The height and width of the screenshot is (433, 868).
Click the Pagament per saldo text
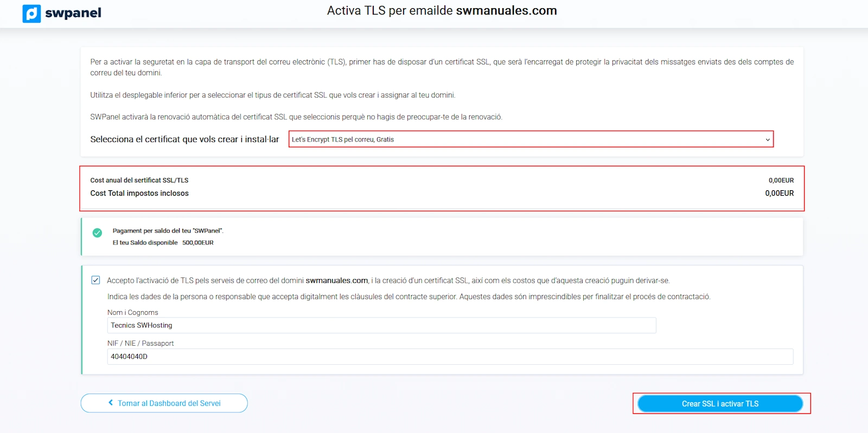168,231
